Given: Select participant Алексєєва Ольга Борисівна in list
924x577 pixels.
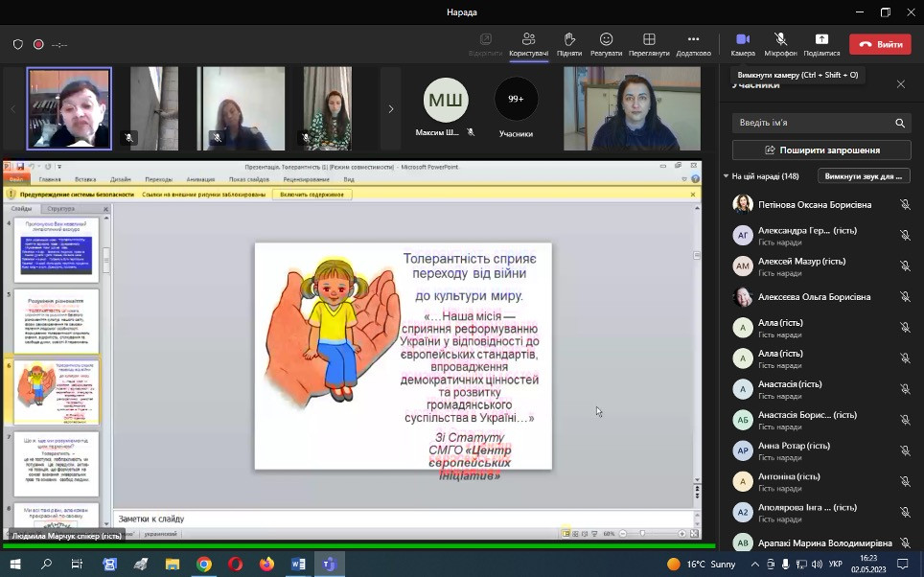Looking at the screenshot, I should tap(814, 297).
